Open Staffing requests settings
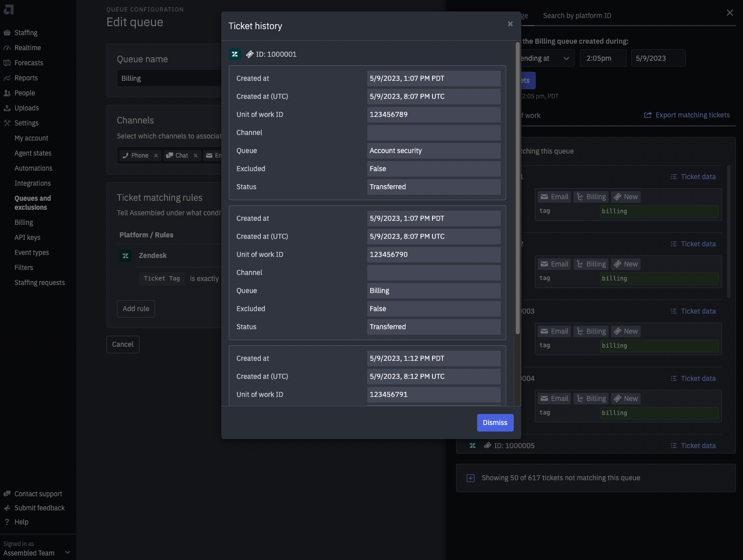The image size is (743, 560). (40, 283)
